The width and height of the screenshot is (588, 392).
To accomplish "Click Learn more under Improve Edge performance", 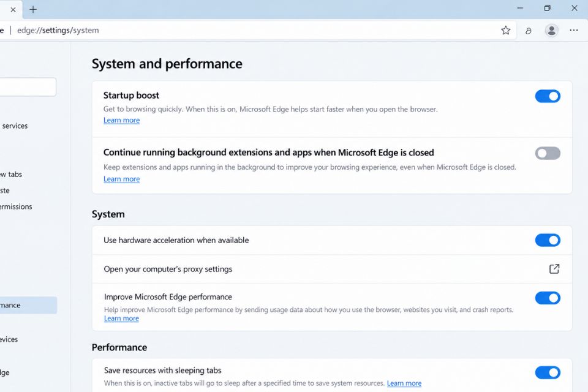I will (121, 318).
